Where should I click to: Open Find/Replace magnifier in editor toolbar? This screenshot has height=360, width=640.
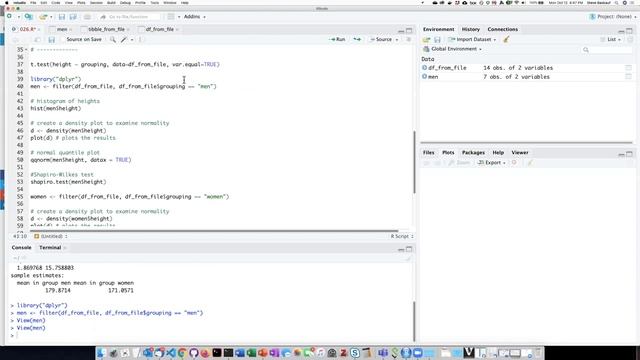(112, 40)
